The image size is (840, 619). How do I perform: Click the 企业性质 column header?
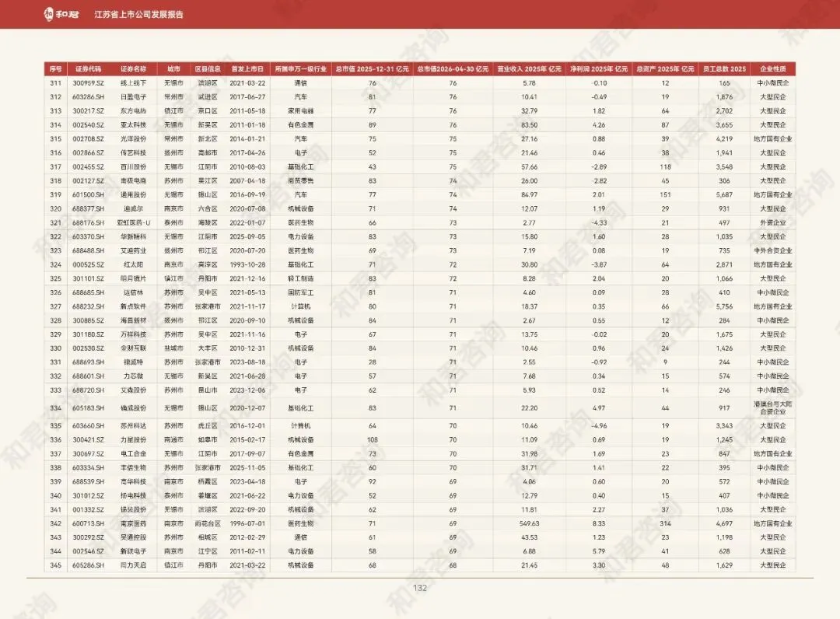(773, 69)
